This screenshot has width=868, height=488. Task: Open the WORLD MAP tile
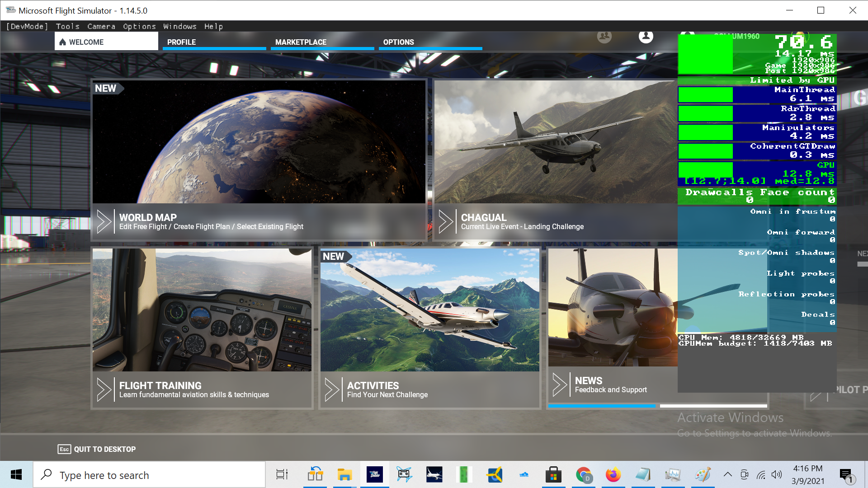[259, 160]
